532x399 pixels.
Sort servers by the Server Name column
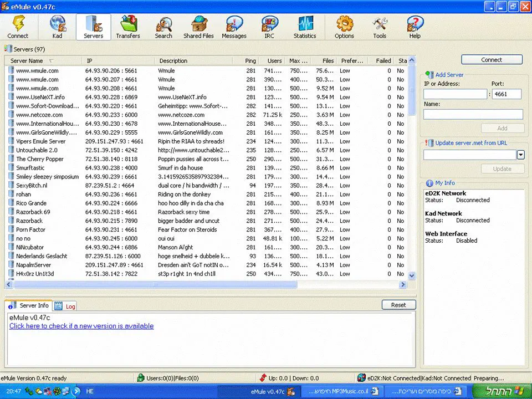[x=28, y=61]
